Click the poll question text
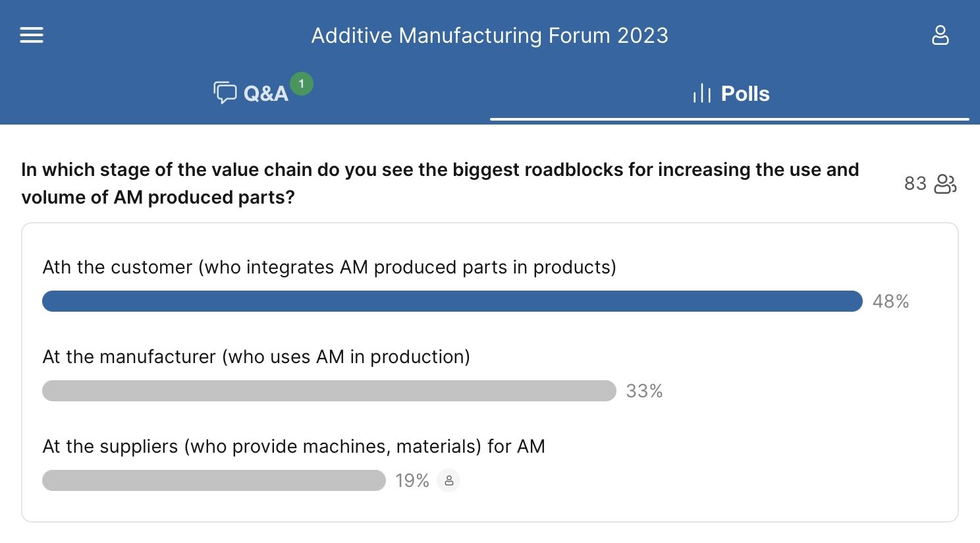Screen dimensions: 980x543 (x=439, y=183)
